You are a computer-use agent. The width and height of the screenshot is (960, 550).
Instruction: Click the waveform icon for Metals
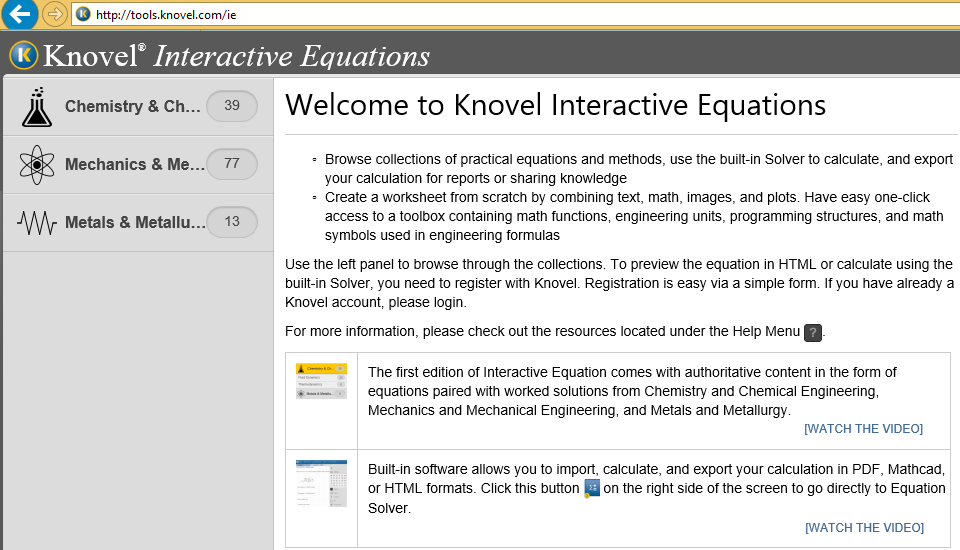[x=37, y=223]
